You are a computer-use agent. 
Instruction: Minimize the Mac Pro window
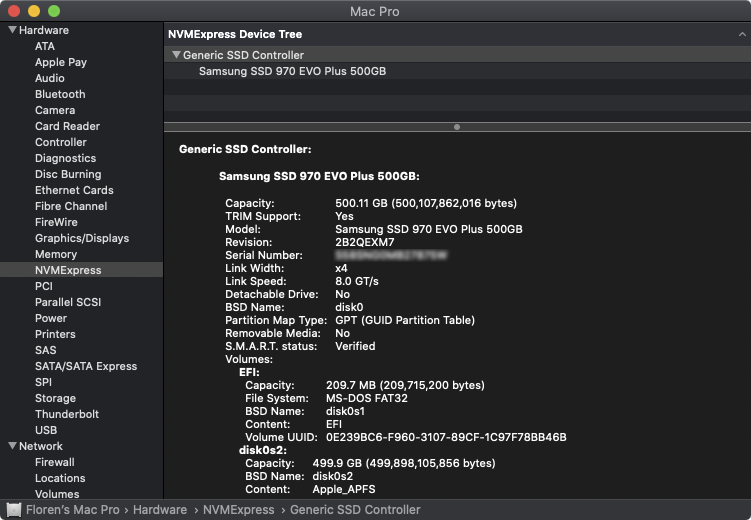[34, 11]
